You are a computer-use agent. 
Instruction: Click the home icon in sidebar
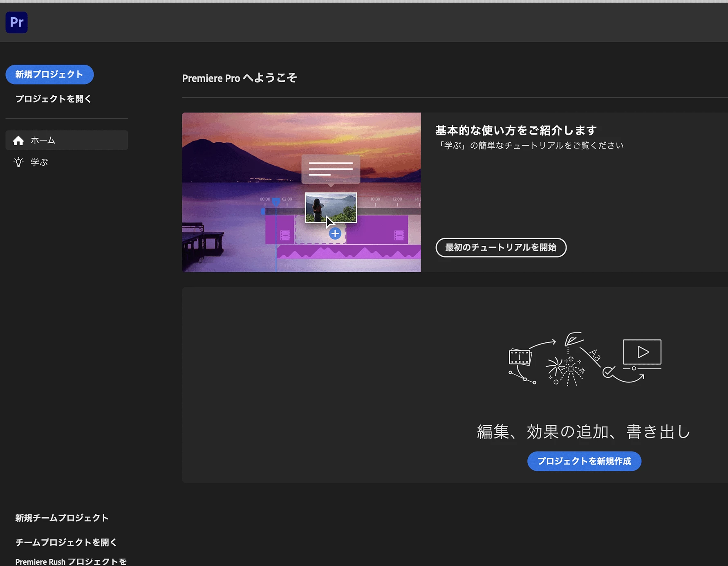click(x=18, y=141)
